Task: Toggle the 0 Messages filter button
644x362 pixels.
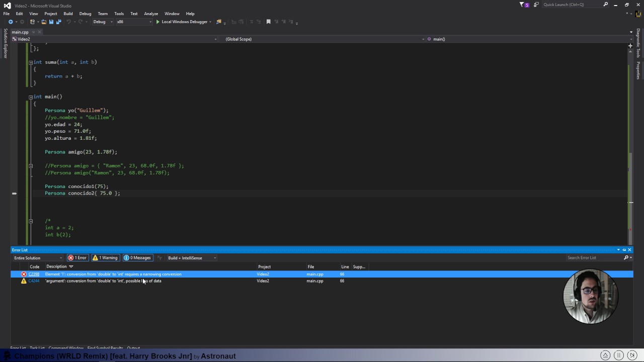Action: [x=137, y=258]
